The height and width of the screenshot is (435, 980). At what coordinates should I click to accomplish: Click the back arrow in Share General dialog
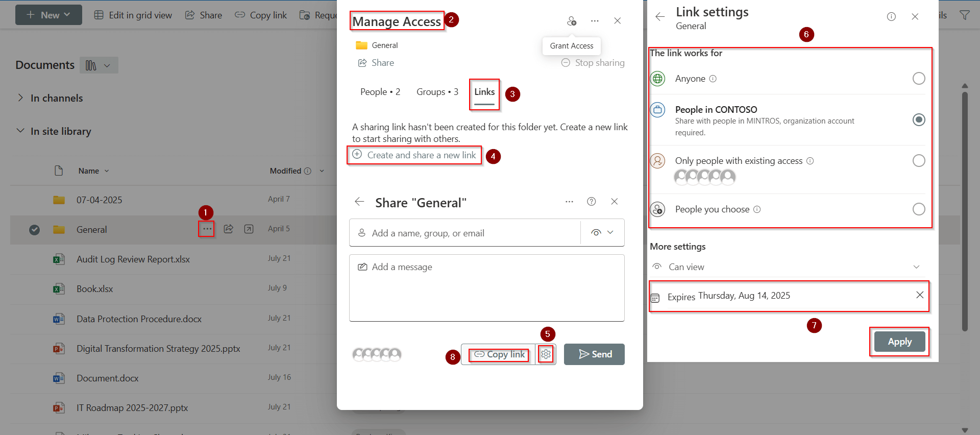coord(359,202)
